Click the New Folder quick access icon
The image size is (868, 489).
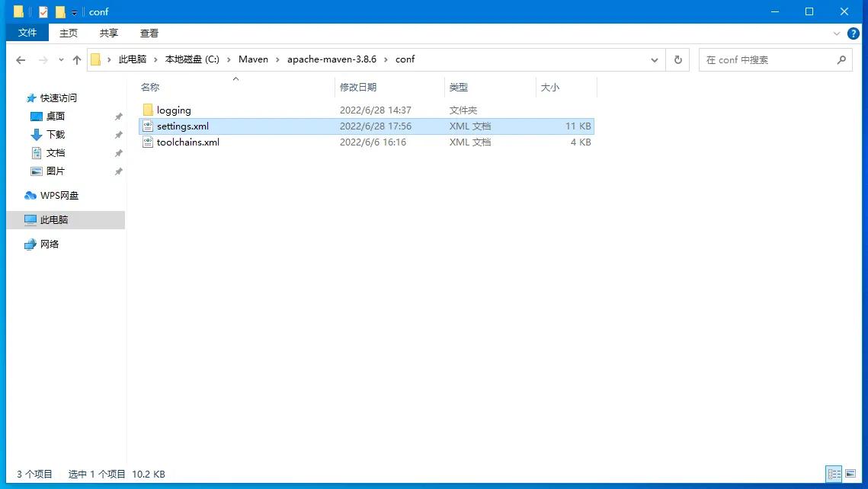click(x=59, y=11)
